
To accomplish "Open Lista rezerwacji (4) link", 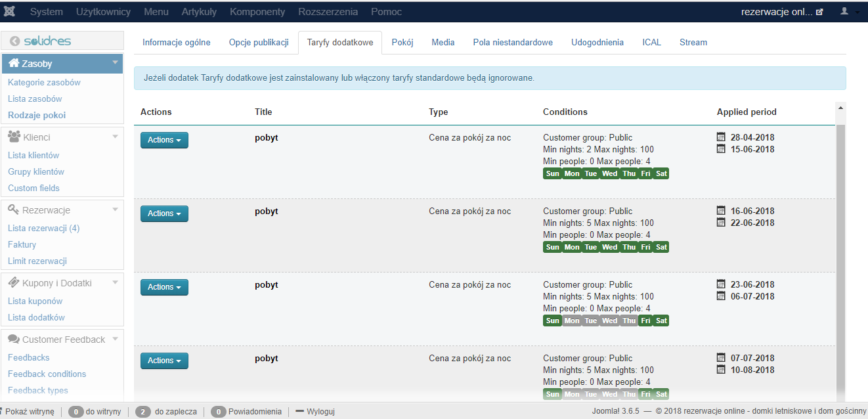I will (43, 228).
